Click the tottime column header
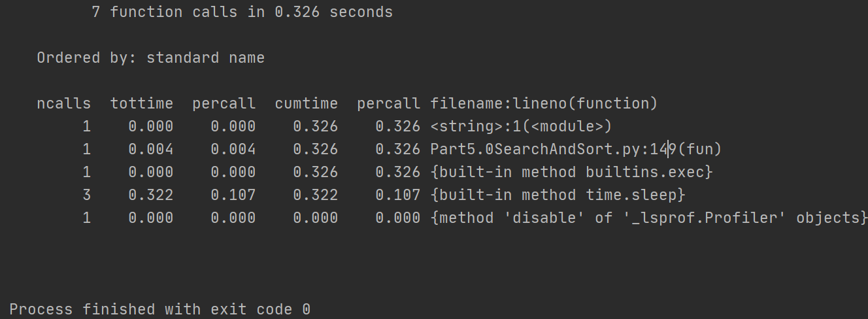This screenshot has width=868, height=319. [x=142, y=103]
